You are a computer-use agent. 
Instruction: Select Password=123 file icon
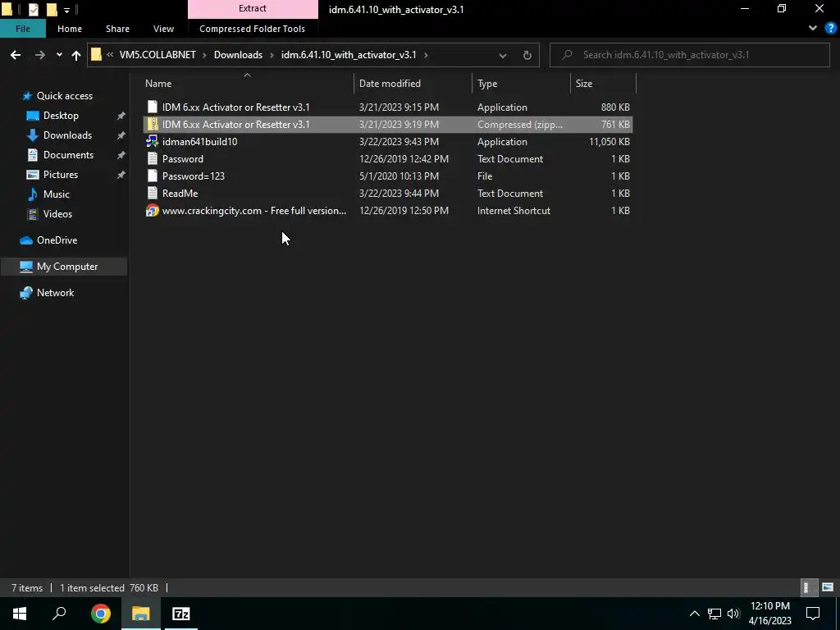152,176
